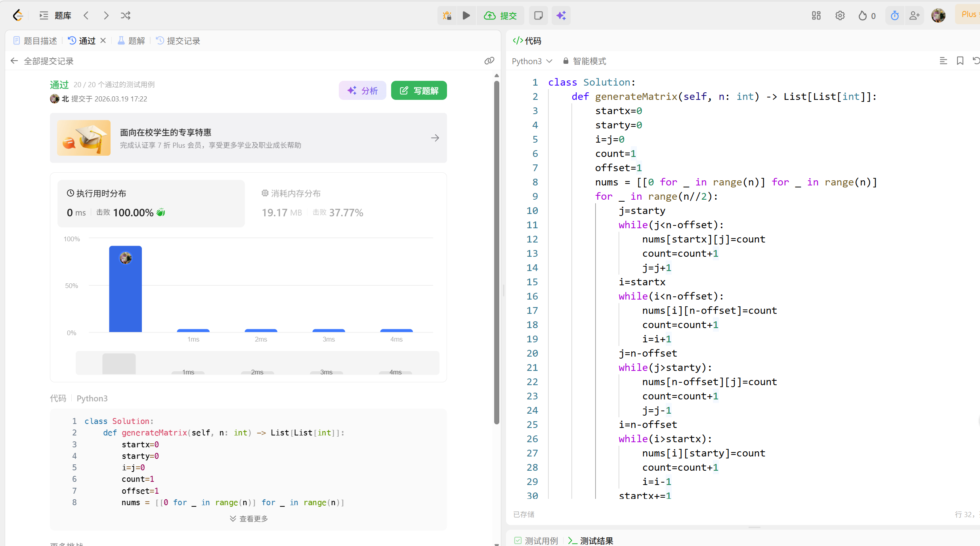The width and height of the screenshot is (980, 546).
Task: Expand code with 查看更多
Action: 249,519
